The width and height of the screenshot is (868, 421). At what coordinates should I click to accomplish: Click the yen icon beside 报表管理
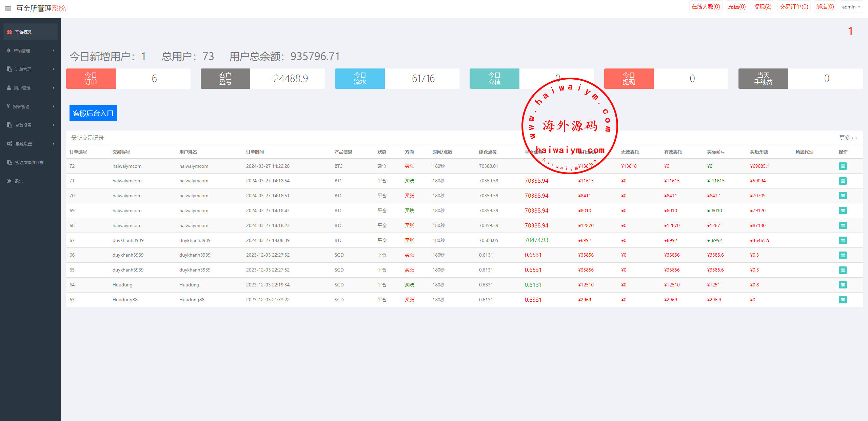click(8, 106)
